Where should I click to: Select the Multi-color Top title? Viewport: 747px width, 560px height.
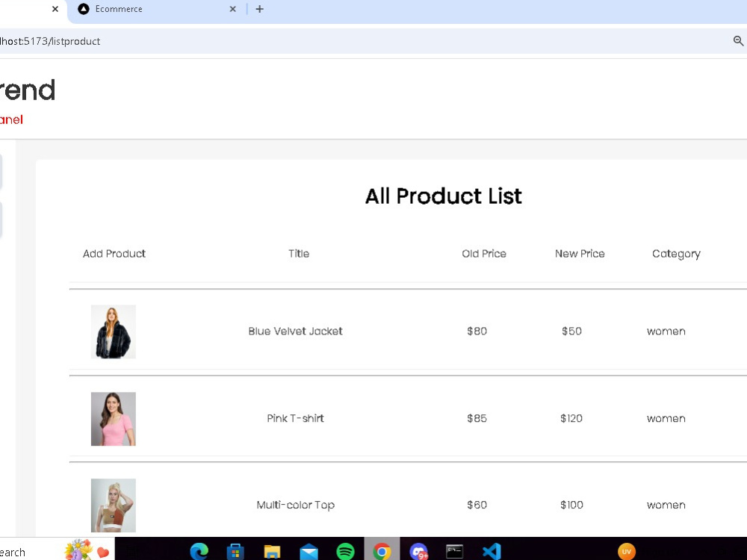295,505
